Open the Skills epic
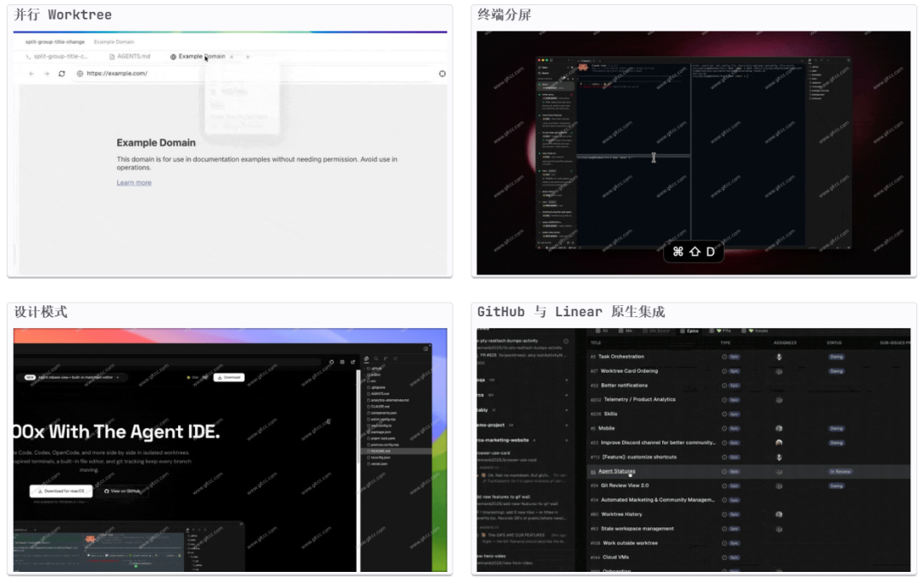The width and height of the screenshot is (924, 583). [x=611, y=414]
